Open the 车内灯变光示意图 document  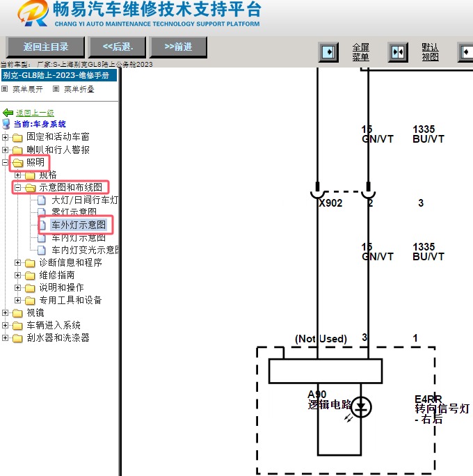click(85, 250)
